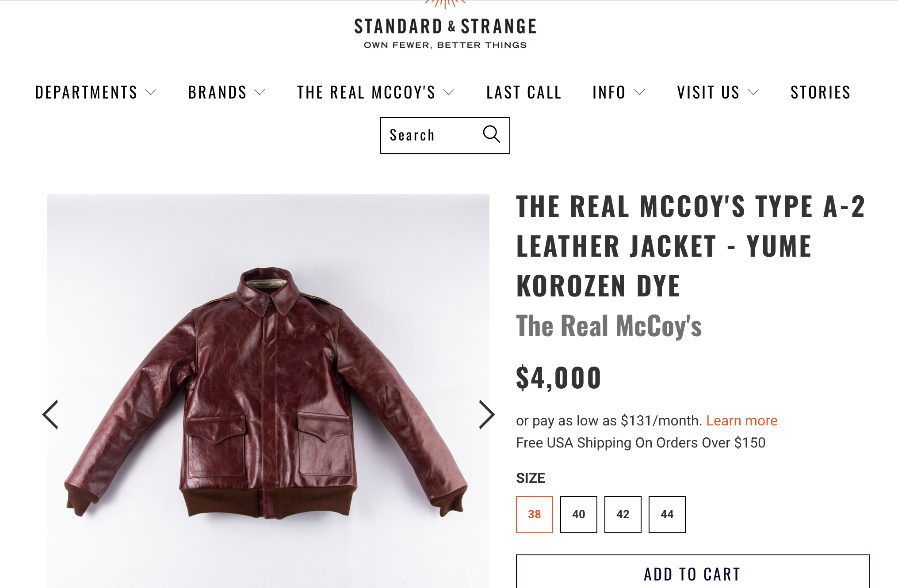Expand the Info dropdown chevron
The width and height of the screenshot is (898, 588).
tap(639, 92)
